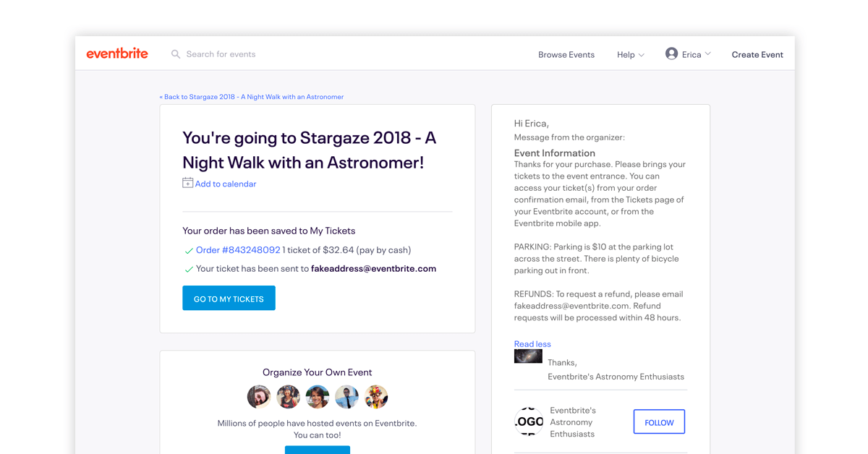Click the Eventbrite logo
Viewport: 868px width, 454px height.
coord(117,53)
